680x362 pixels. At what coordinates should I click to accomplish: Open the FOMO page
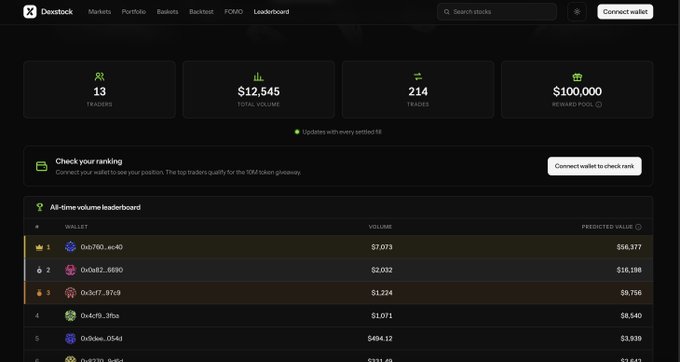pyautogui.click(x=233, y=12)
